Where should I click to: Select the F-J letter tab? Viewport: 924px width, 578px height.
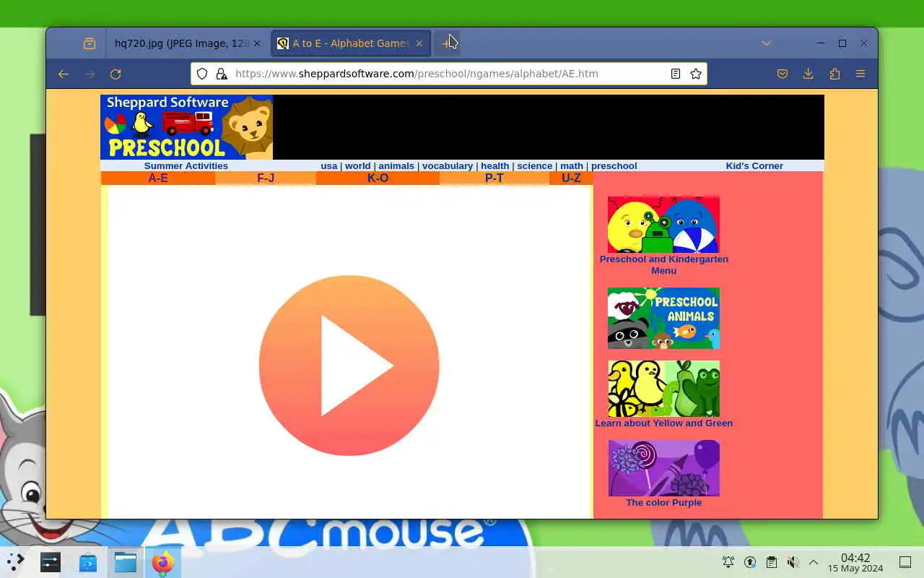coord(266,178)
